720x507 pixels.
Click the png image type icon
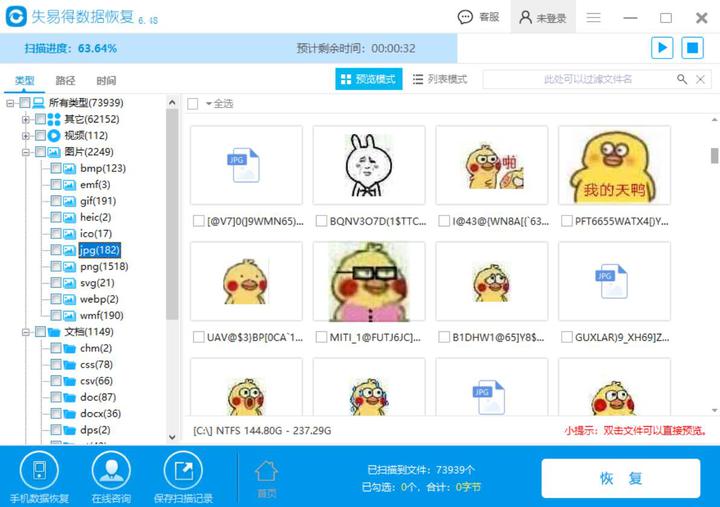coord(69,267)
